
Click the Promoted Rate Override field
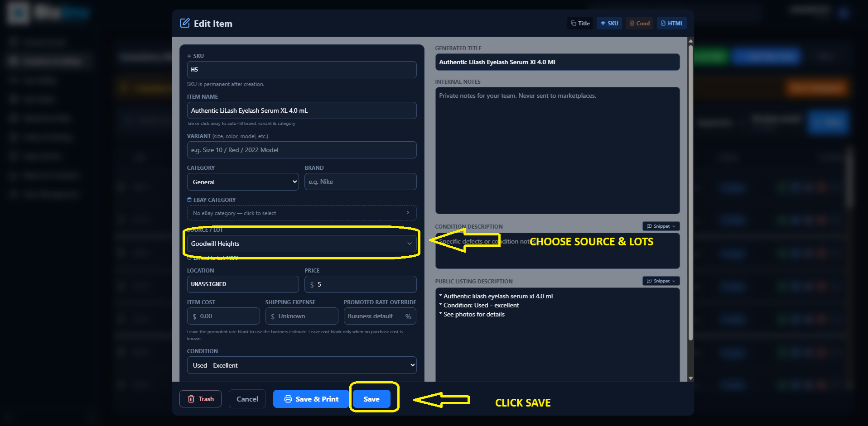click(380, 316)
